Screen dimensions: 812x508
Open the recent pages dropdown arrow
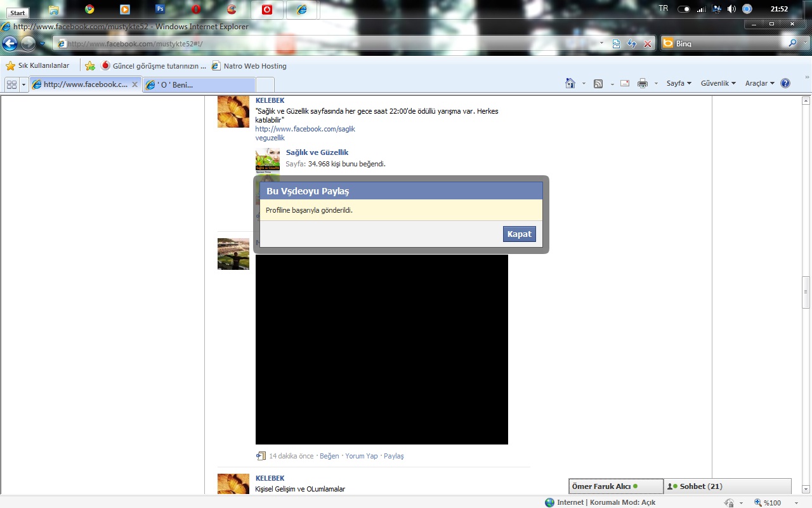43,44
